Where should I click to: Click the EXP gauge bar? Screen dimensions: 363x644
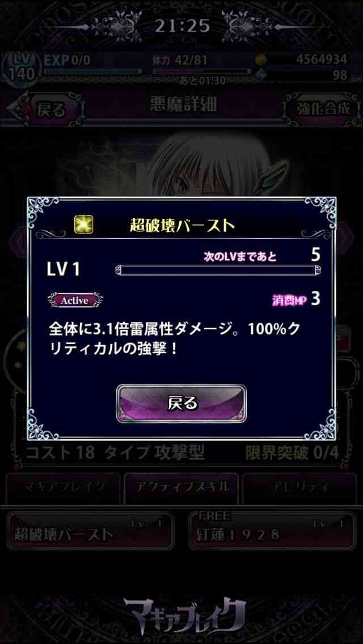coord(92,71)
